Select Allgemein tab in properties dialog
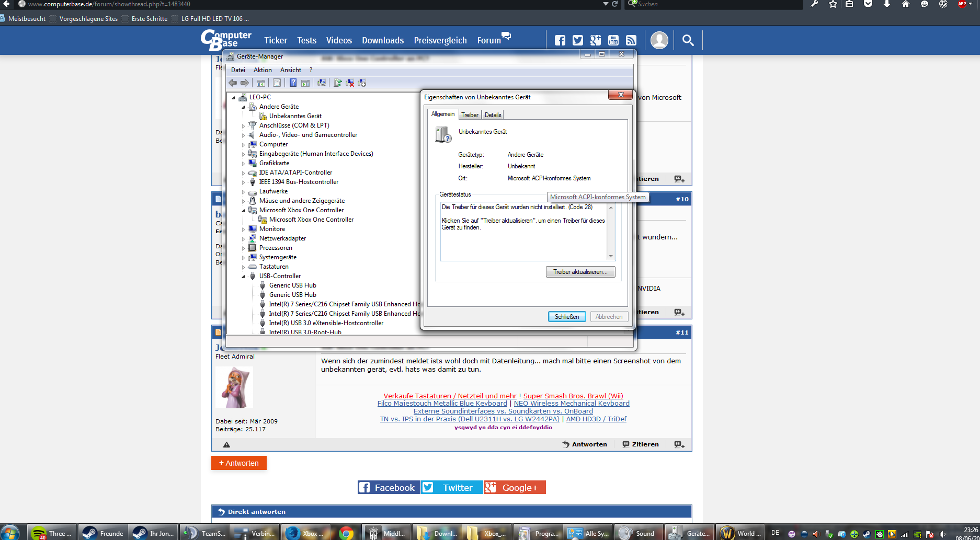This screenshot has width=980, height=540. coord(443,114)
